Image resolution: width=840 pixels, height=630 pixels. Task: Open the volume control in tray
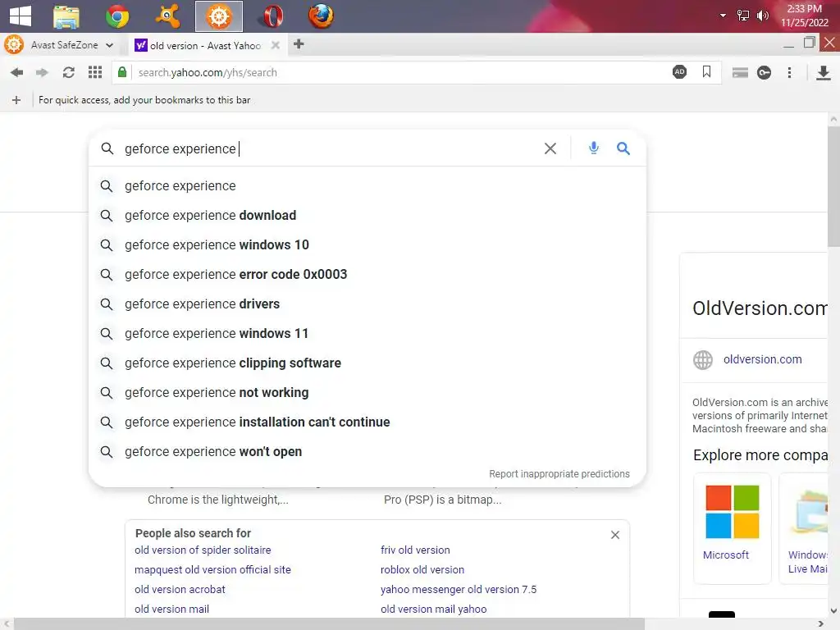(x=762, y=16)
